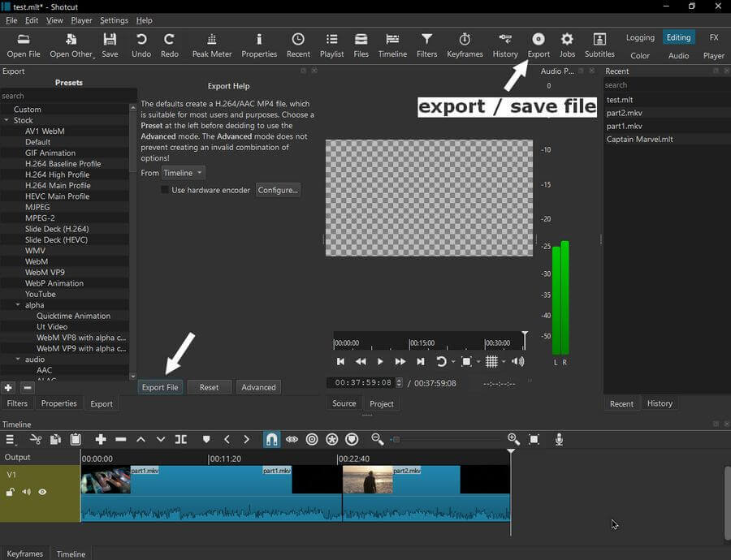Image resolution: width=731 pixels, height=560 pixels.
Task: Click the presets search field
Action: [68, 96]
